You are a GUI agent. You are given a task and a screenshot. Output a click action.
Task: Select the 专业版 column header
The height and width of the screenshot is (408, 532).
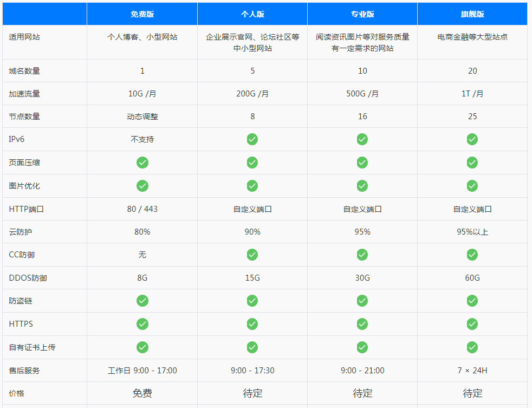[362, 14]
